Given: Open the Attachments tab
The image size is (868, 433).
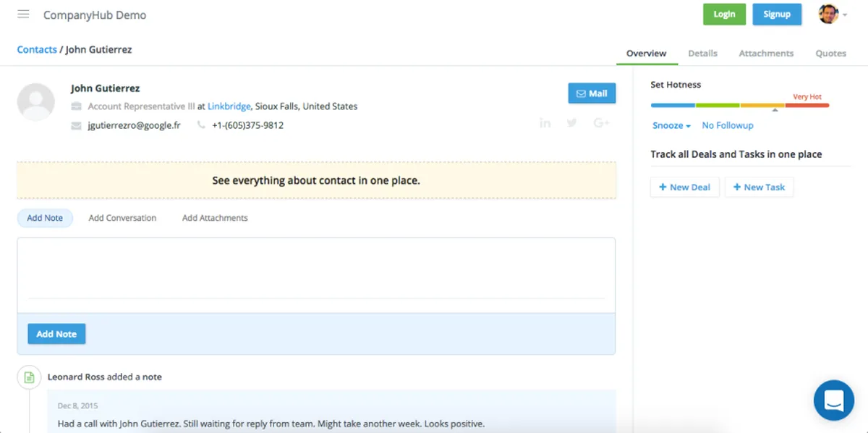Looking at the screenshot, I should click(x=766, y=53).
